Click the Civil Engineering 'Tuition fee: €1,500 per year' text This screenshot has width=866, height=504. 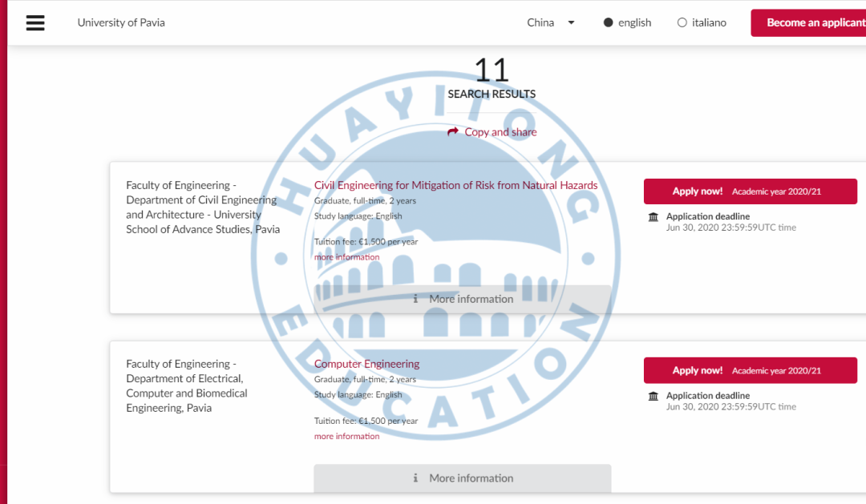click(x=366, y=242)
